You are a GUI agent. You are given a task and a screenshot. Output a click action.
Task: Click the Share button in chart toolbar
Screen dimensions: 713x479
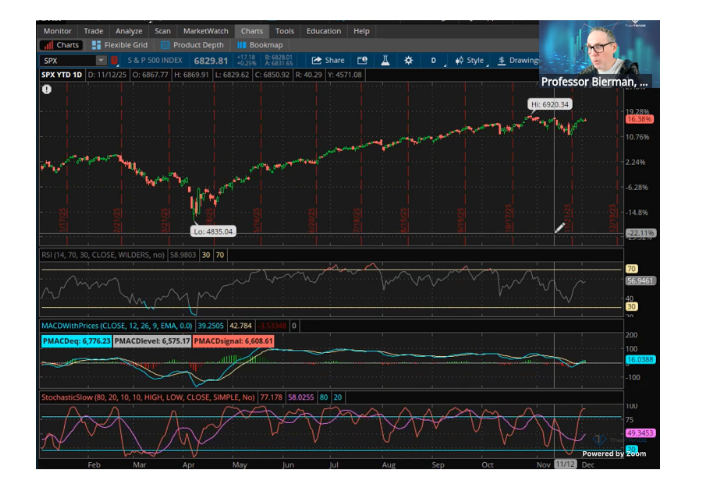point(327,60)
